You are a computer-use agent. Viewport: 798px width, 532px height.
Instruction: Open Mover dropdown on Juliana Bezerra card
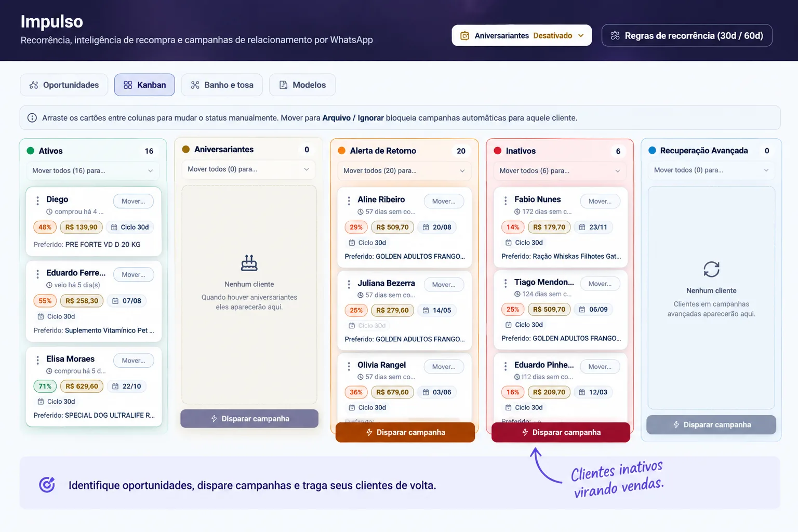tap(444, 285)
